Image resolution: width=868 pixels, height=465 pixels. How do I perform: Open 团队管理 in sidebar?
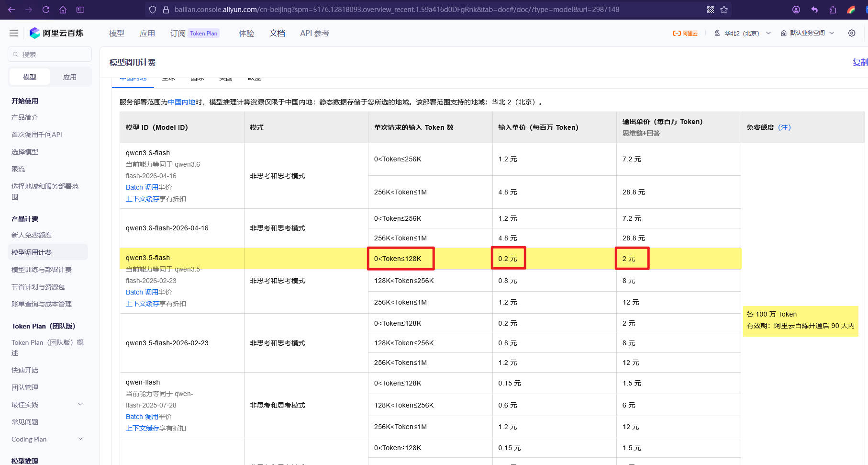pyautogui.click(x=25, y=387)
